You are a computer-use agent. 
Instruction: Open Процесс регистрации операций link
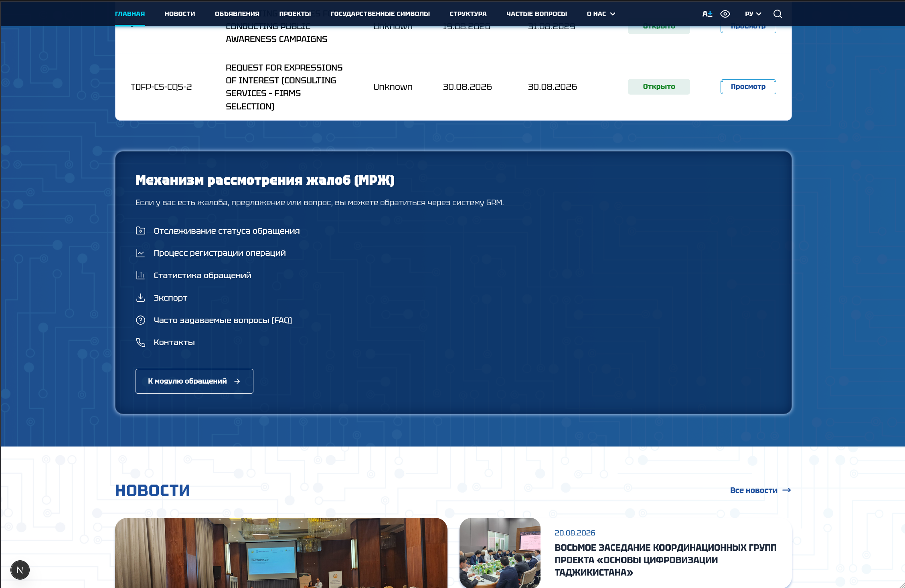[220, 253]
